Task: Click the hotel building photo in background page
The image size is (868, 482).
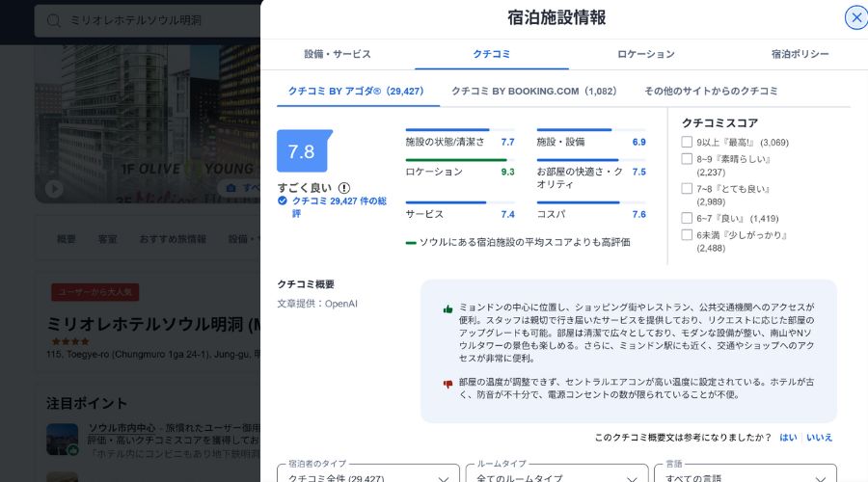Action: (x=148, y=124)
